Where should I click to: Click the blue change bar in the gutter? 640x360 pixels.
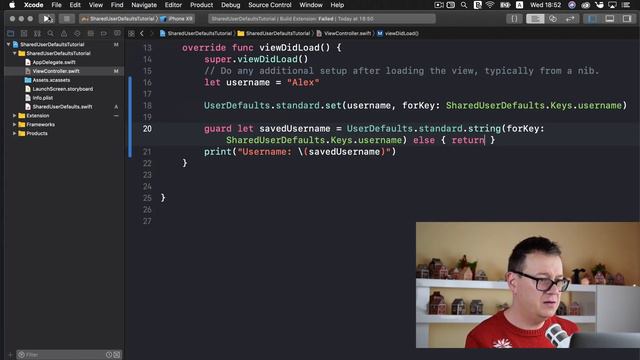[x=130, y=117]
